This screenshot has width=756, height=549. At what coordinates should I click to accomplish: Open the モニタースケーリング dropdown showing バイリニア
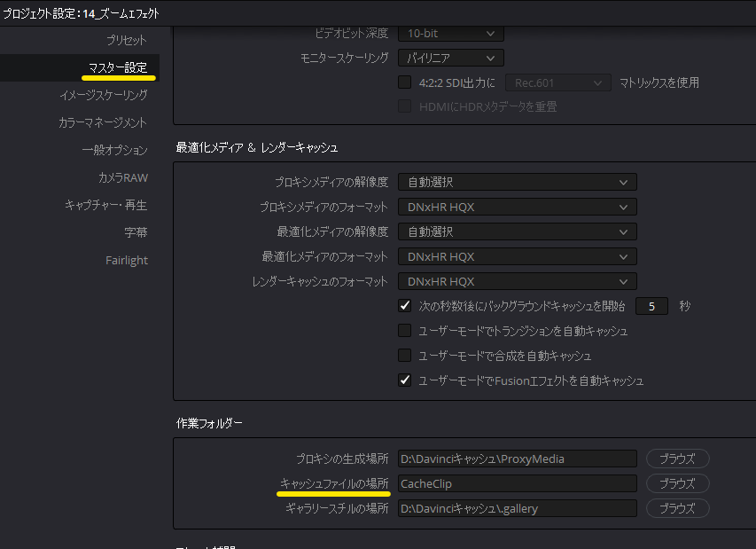(450, 57)
